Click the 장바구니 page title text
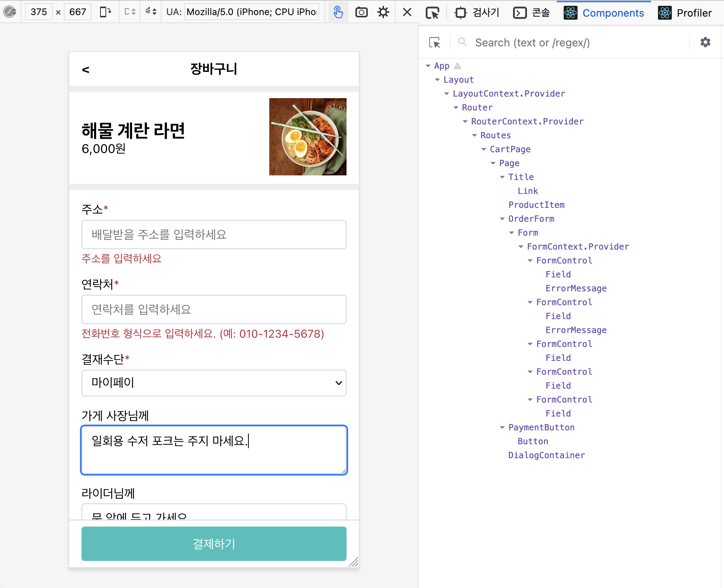Viewport: 724px width, 588px height. [x=214, y=69]
